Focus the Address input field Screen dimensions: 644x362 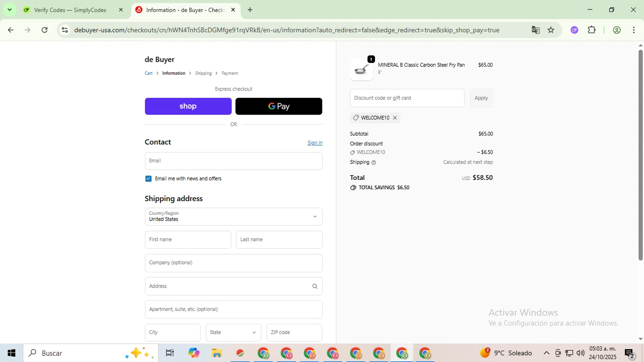click(x=234, y=286)
